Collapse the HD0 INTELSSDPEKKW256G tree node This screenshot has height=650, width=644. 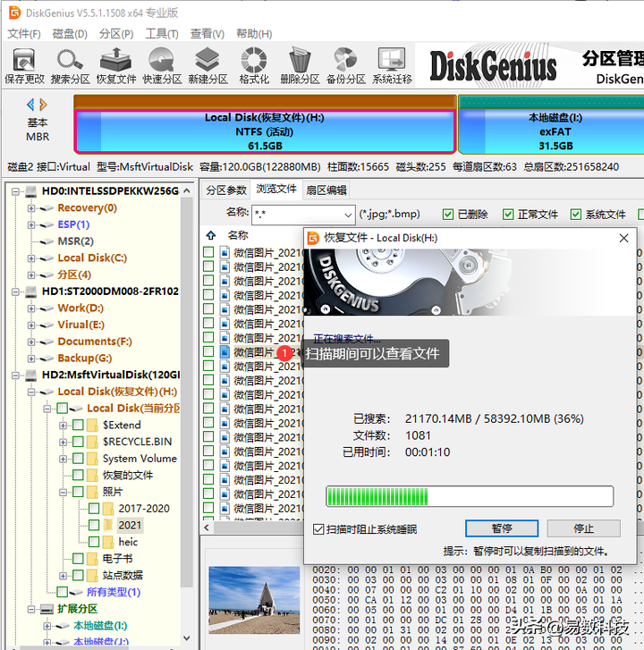click(16, 191)
